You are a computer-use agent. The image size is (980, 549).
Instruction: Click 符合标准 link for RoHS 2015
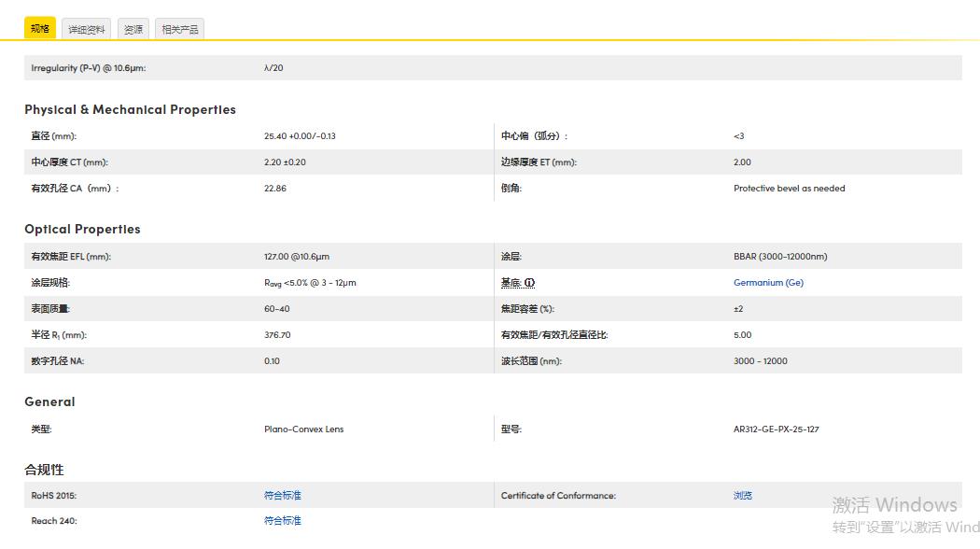pos(283,496)
